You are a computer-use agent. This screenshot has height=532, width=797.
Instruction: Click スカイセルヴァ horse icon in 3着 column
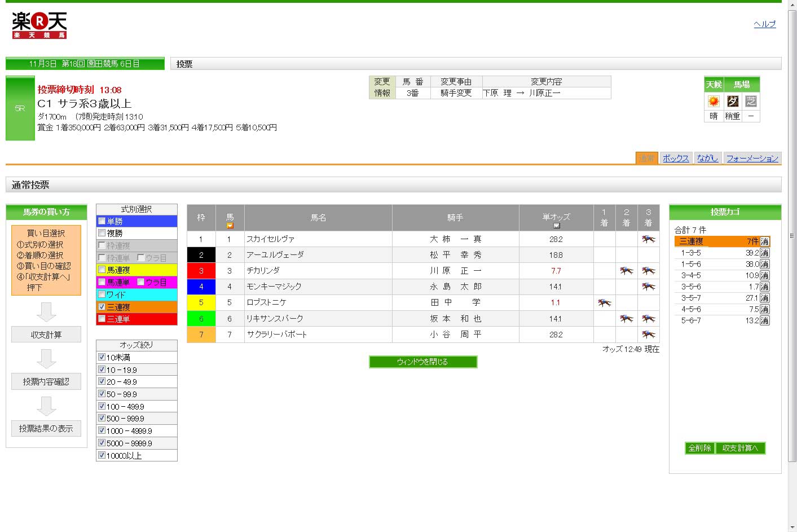click(x=648, y=239)
